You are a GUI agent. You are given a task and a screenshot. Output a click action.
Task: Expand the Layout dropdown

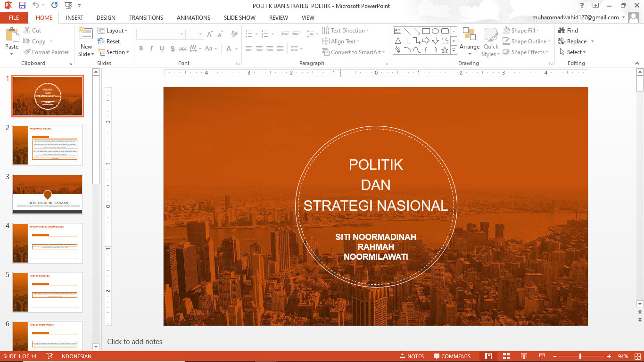pos(113,30)
